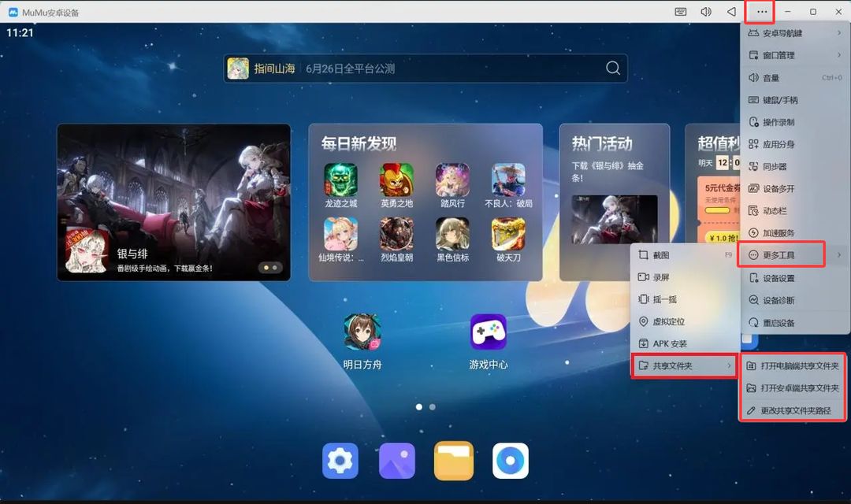Click the keyboard icon in title bar
851x504 pixels.
tap(681, 12)
